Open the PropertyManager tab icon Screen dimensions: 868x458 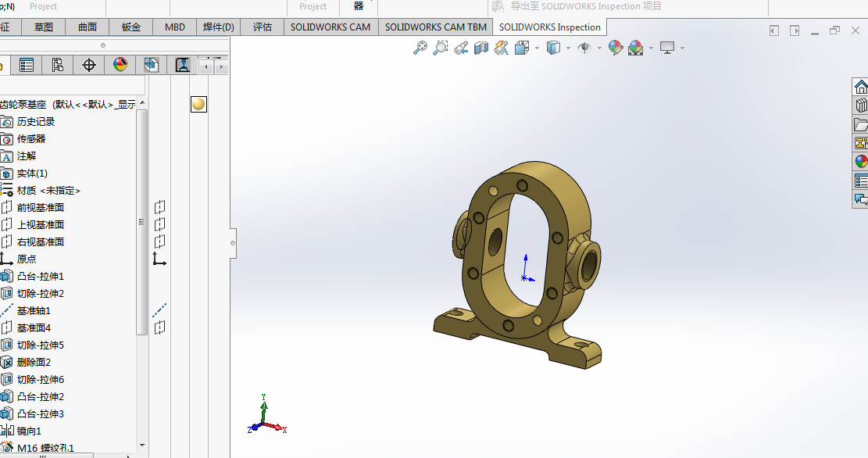click(26, 66)
